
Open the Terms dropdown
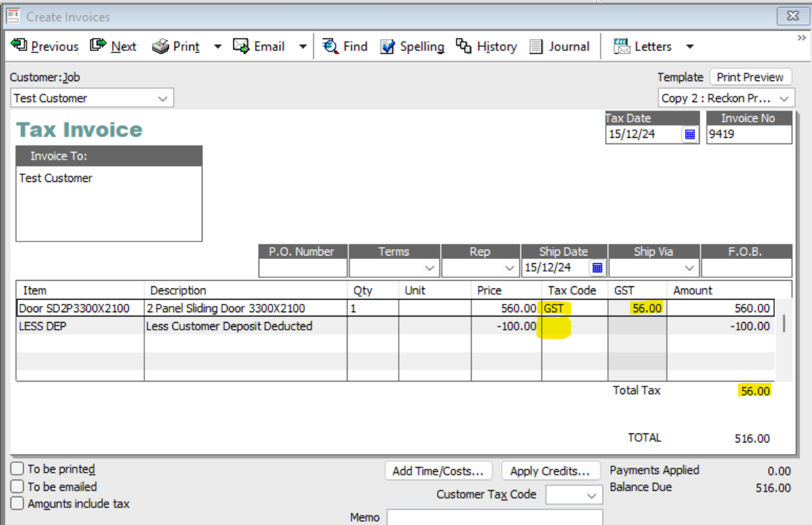click(429, 268)
